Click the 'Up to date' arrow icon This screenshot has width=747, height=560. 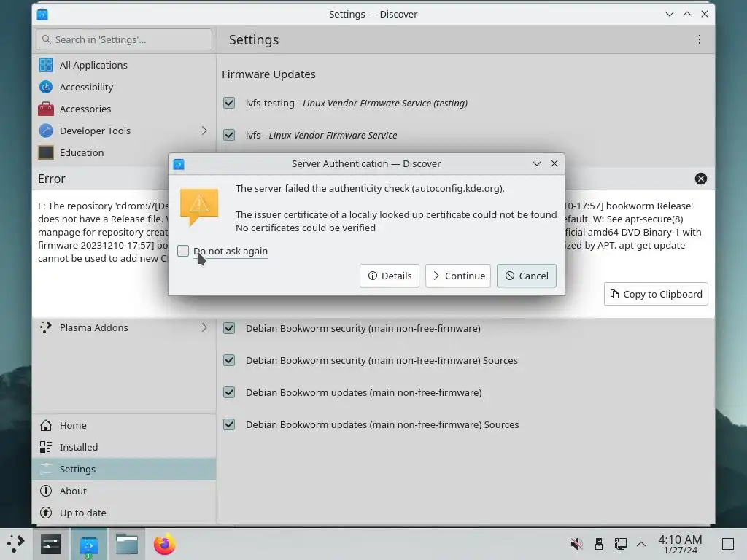pos(46,513)
